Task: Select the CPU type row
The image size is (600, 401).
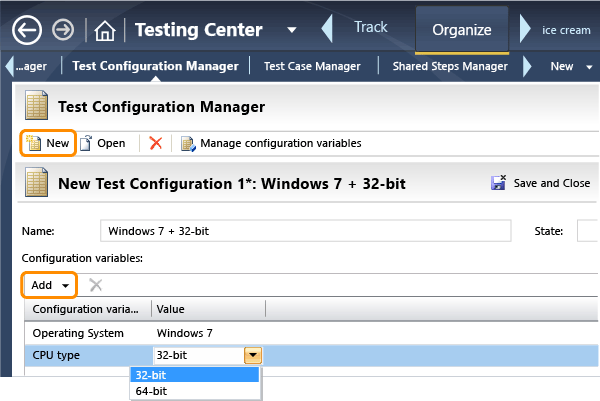Action: coord(311,355)
